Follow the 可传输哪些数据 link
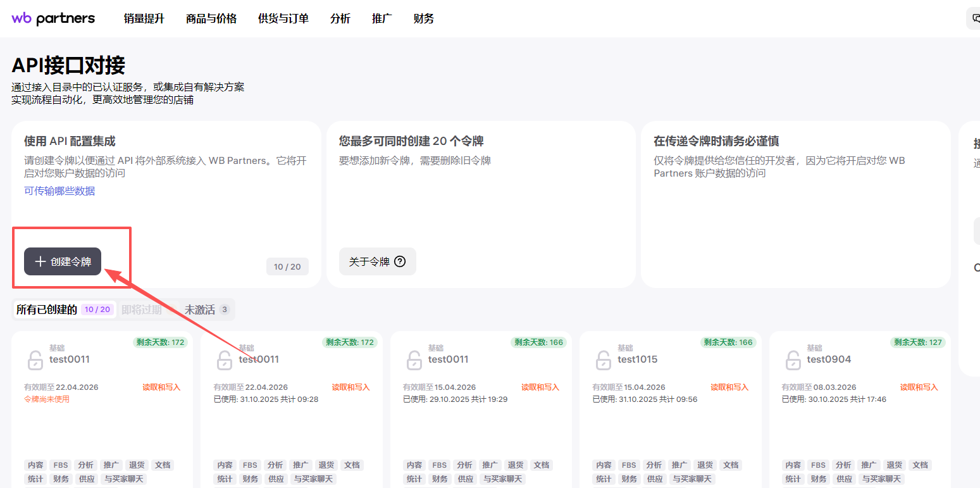The height and width of the screenshot is (488, 980). coord(59,191)
